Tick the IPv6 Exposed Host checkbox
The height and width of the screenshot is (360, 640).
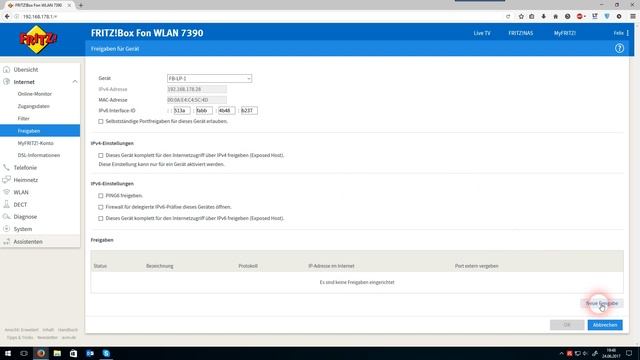(101, 219)
